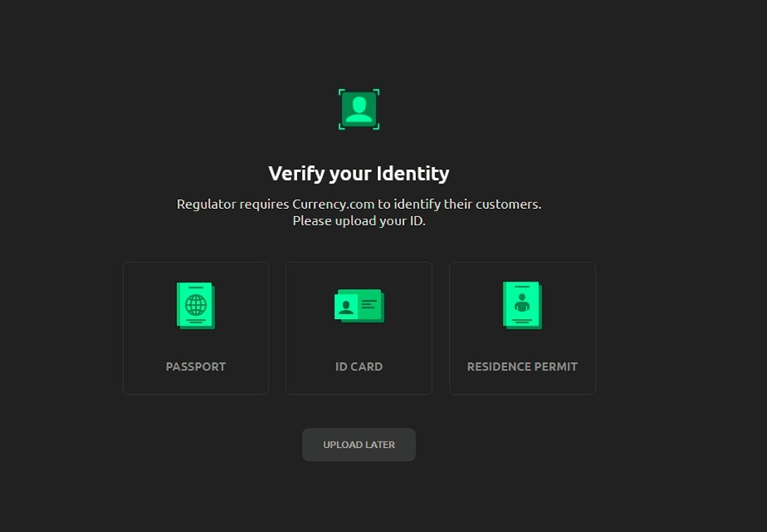Click the Currency.com text in the description
The height and width of the screenshot is (532, 767).
[x=333, y=204]
